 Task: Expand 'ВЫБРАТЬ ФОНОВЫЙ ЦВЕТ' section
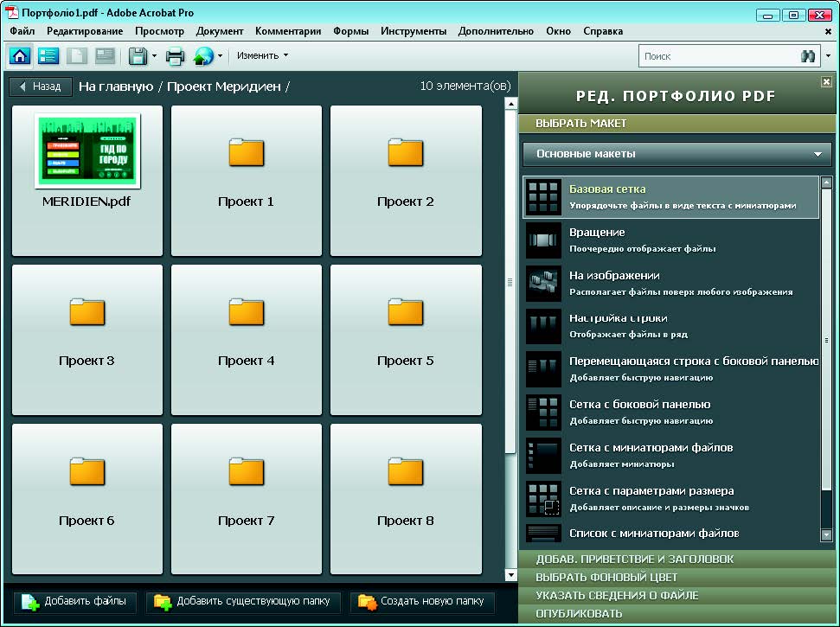(676, 577)
